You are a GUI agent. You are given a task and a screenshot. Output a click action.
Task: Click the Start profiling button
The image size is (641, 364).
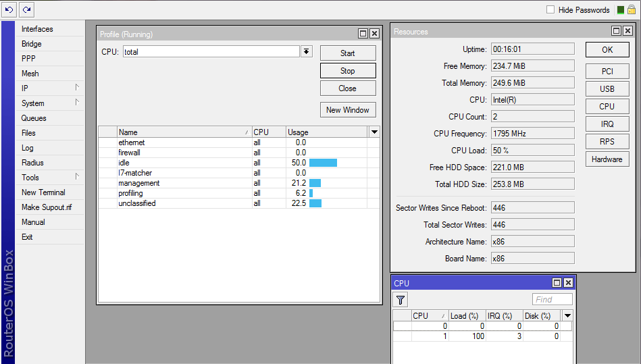click(x=348, y=53)
